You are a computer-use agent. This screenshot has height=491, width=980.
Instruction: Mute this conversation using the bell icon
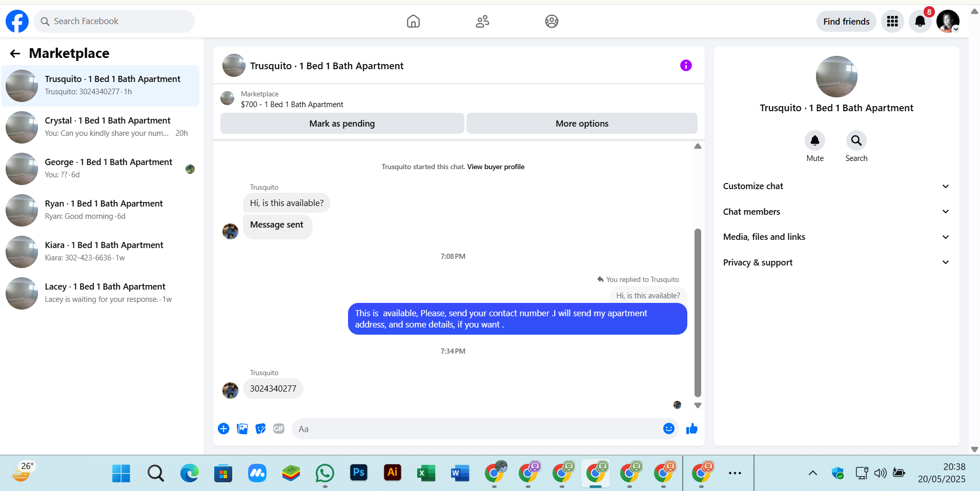[x=815, y=140]
